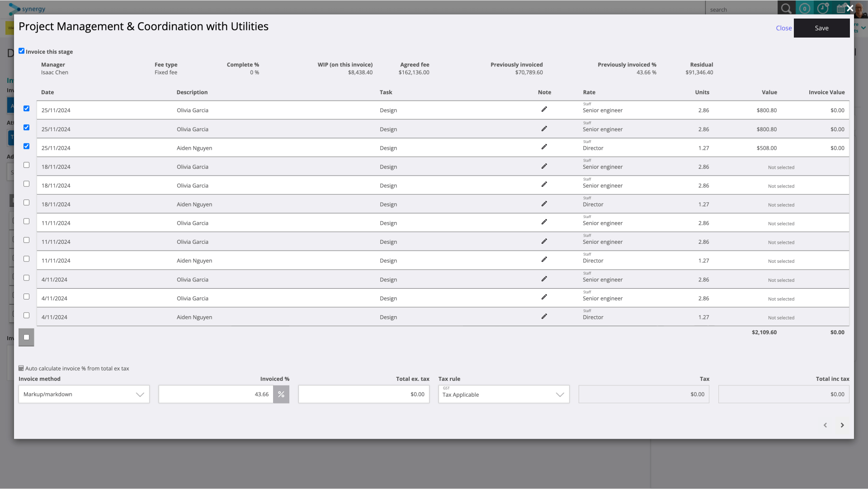Viewport: 868px width, 489px height.
Task: Click the notifications icon showing zero
Action: (805, 8)
